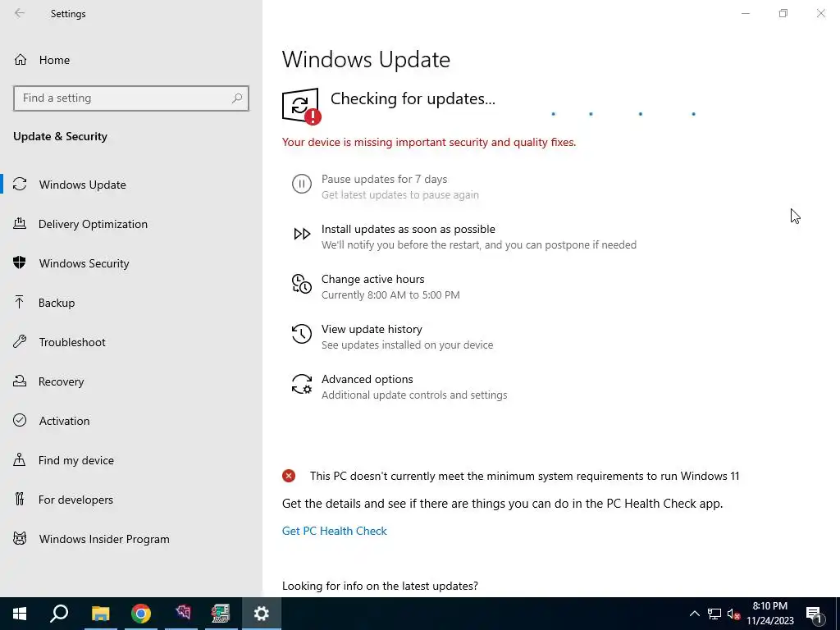The width and height of the screenshot is (840, 630).
Task: Click the Delivery Optimization icon
Action: [20, 224]
